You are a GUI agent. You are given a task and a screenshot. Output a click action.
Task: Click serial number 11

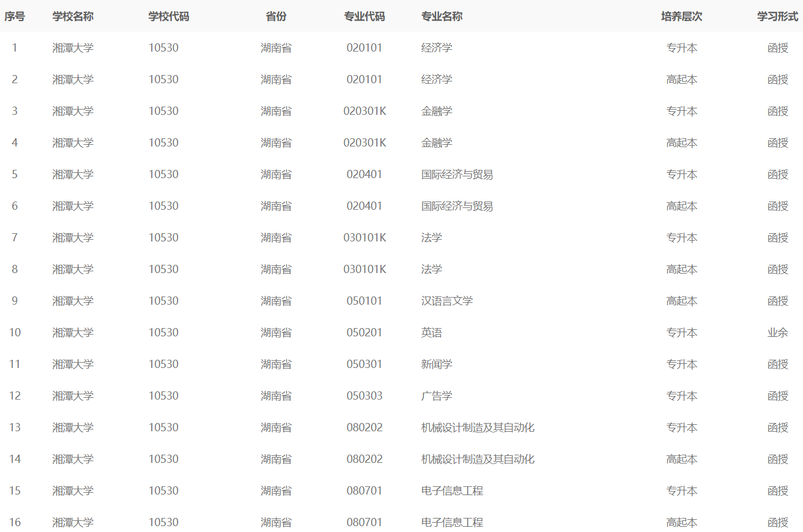pos(15,364)
